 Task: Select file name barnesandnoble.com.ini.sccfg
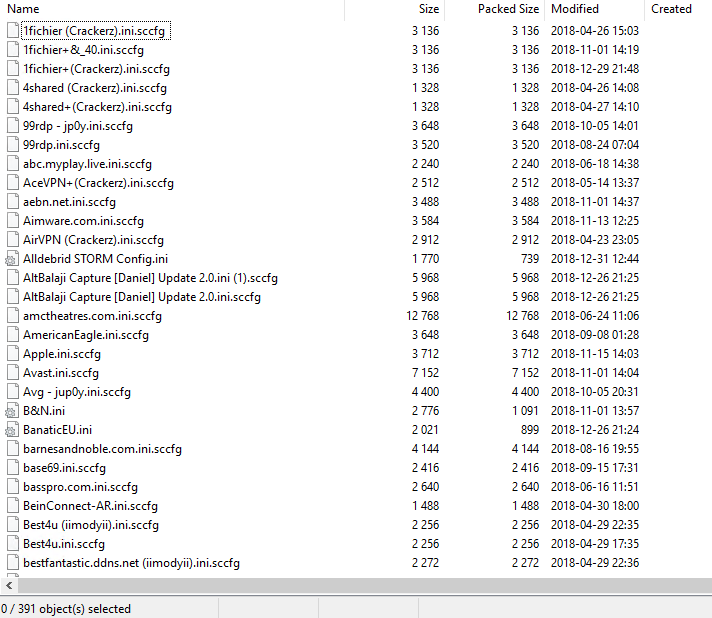pyautogui.click(x=102, y=449)
